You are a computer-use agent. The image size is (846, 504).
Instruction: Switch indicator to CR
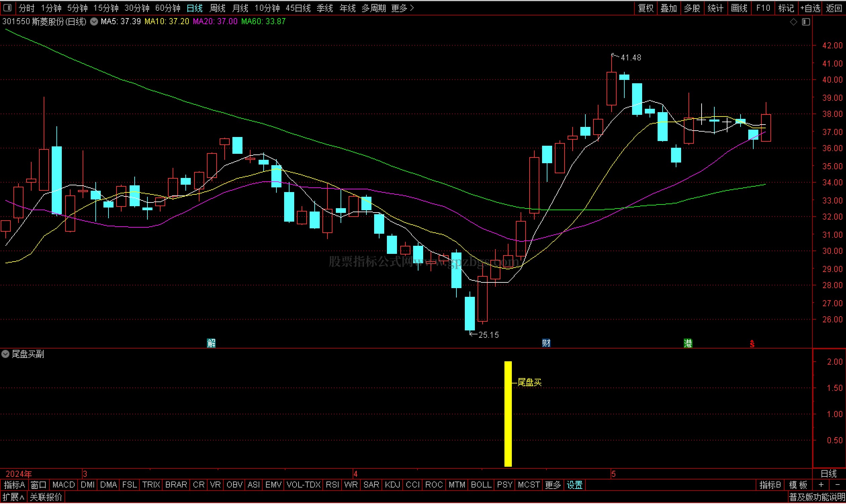tap(199, 485)
